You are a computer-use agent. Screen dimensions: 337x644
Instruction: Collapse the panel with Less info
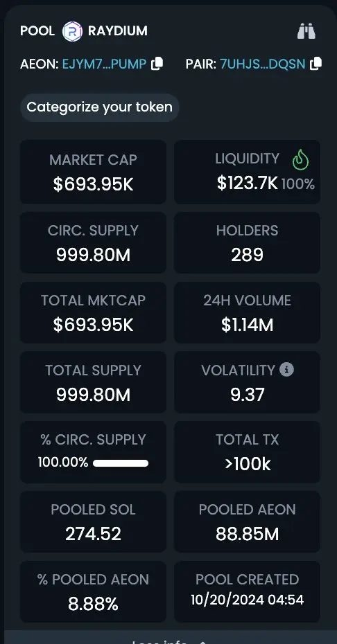click(x=168, y=641)
